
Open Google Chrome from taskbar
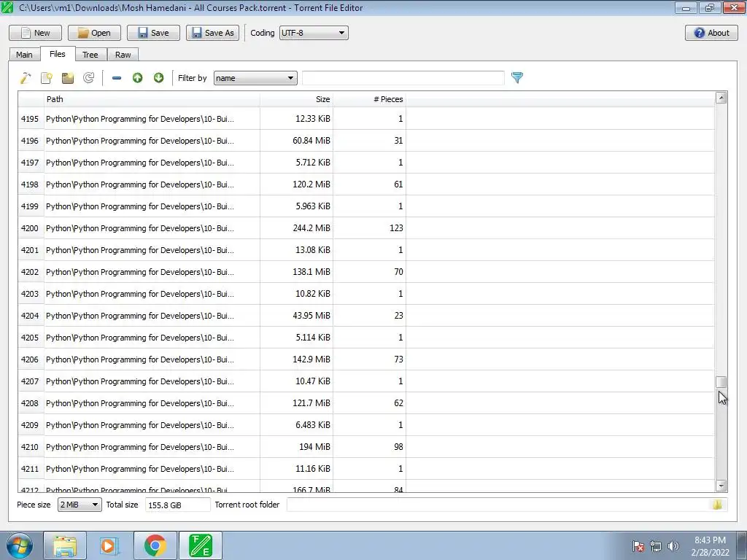155,545
